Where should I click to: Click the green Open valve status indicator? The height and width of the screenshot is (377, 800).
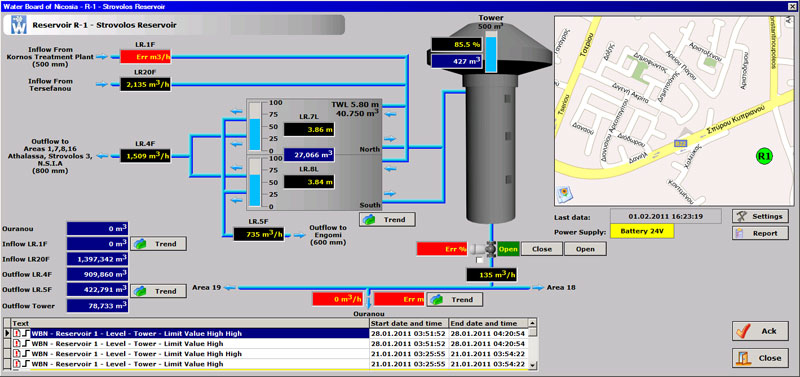click(508, 249)
